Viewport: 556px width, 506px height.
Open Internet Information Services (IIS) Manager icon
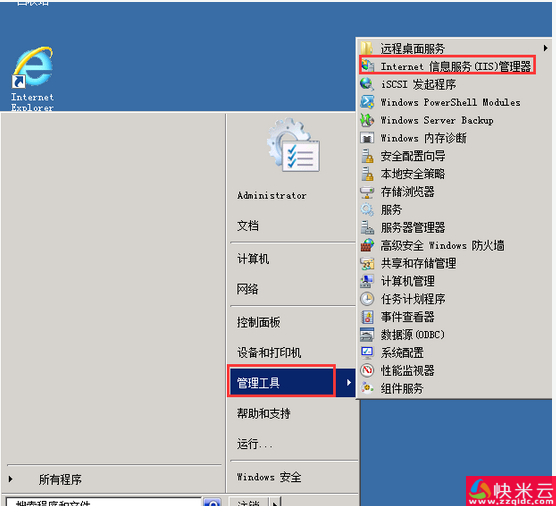[x=367, y=66]
